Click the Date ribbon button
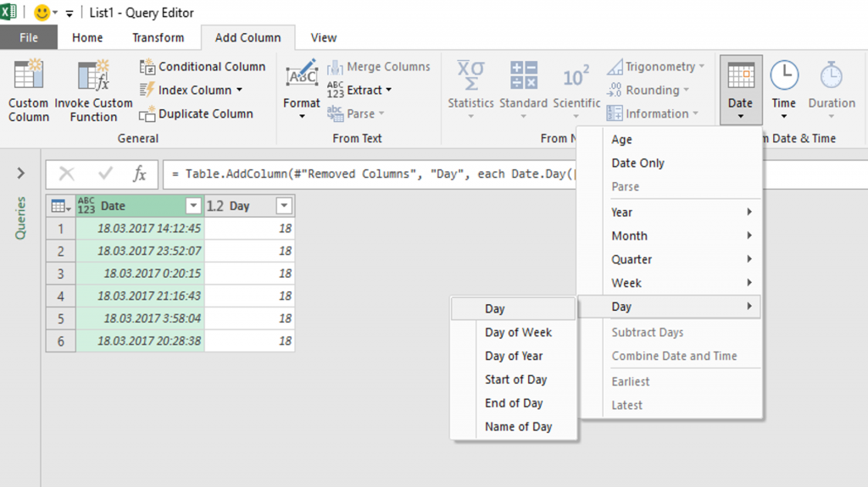This screenshot has height=487, width=868. pos(741,90)
